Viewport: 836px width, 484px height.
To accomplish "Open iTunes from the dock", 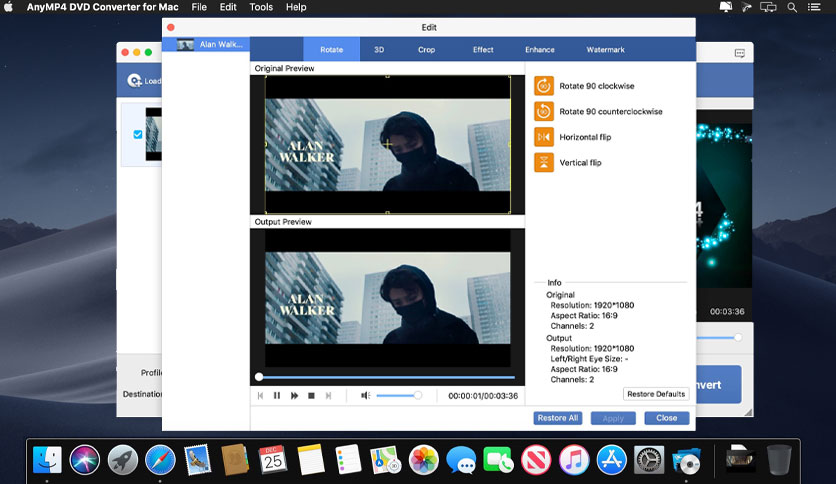I will 574,459.
